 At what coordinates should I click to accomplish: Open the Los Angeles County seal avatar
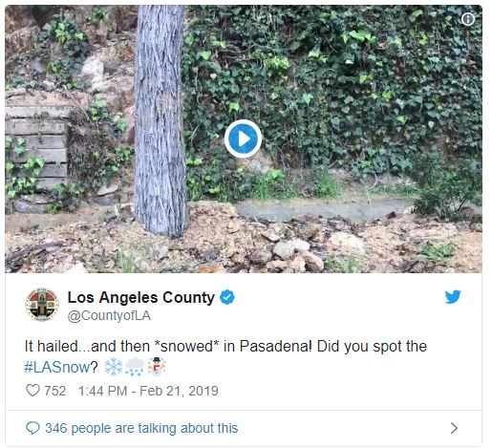tap(42, 305)
